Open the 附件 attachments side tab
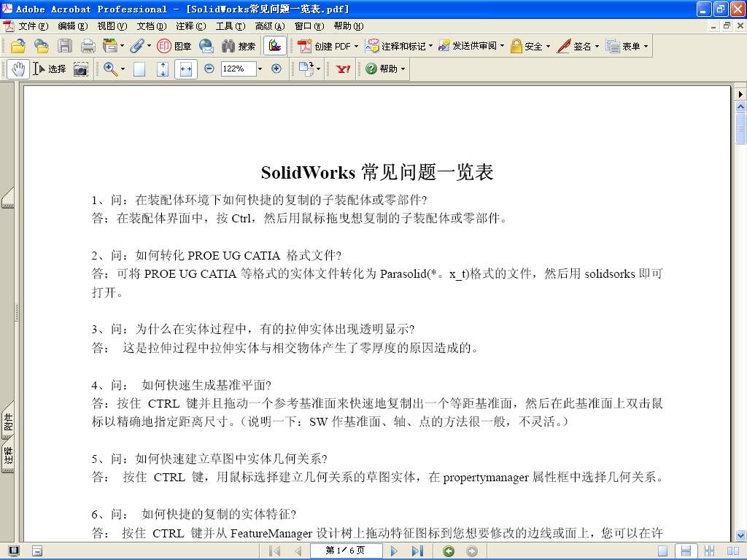The image size is (747, 560). tap(8, 421)
